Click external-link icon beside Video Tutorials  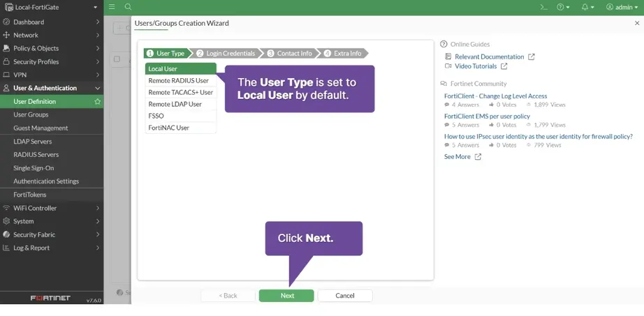click(504, 66)
